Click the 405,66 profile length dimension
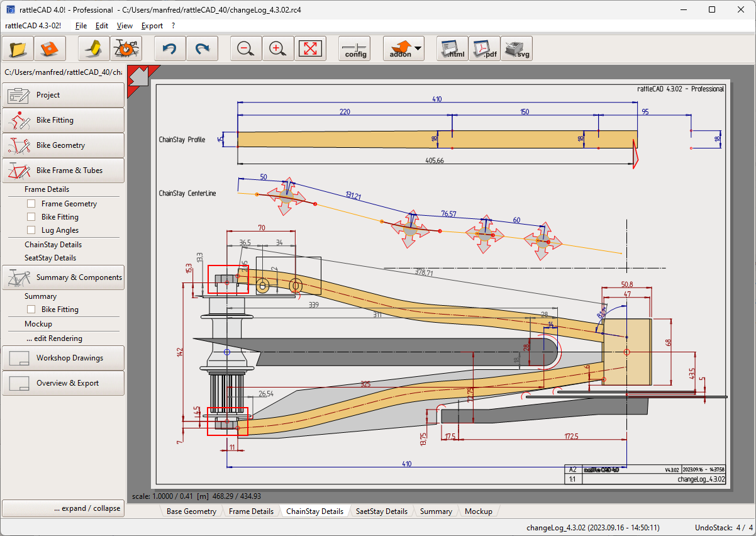Image resolution: width=756 pixels, height=536 pixels. pos(435,161)
